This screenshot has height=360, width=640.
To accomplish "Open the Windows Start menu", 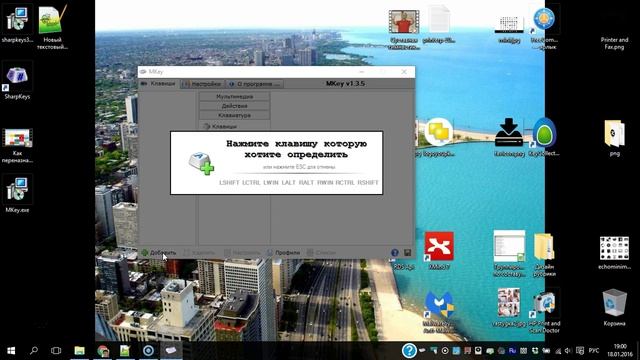I will pos(11,351).
